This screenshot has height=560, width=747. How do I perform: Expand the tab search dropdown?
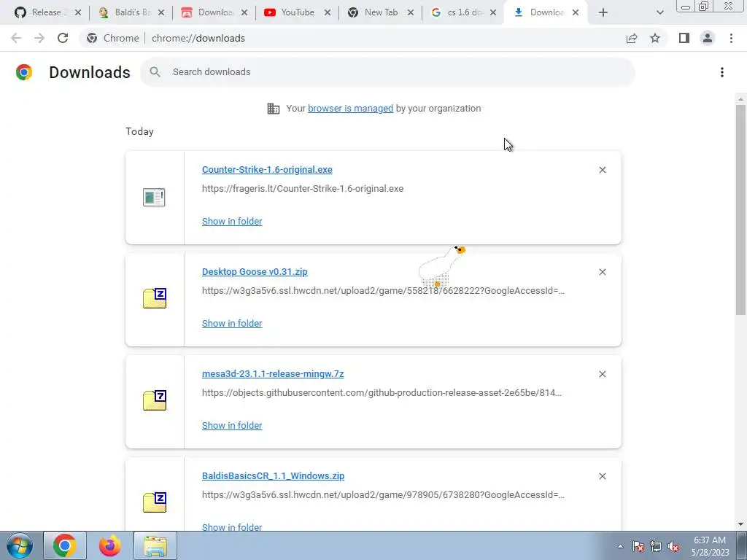[659, 12]
